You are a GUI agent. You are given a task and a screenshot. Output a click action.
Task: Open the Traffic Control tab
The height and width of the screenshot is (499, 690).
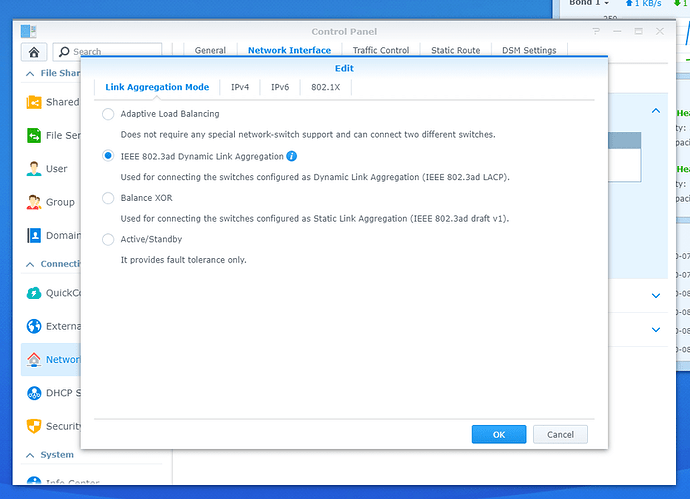[381, 50]
